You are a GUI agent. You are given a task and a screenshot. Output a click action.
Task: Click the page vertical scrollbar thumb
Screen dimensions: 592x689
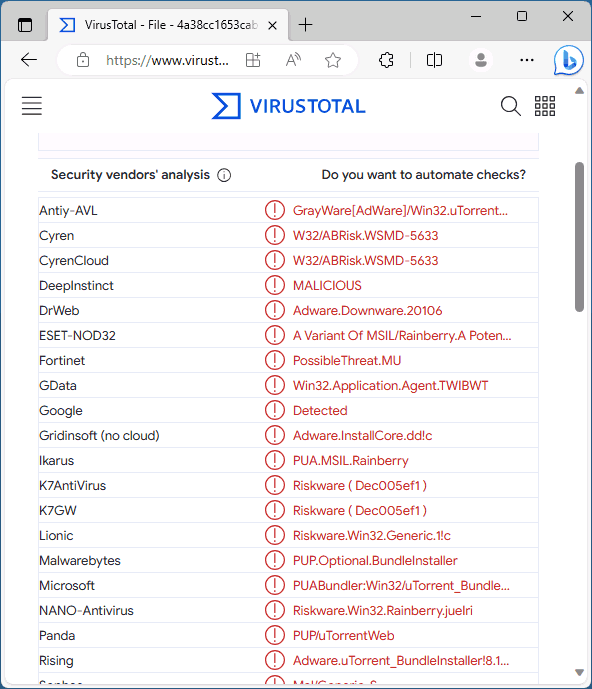pyautogui.click(x=579, y=237)
